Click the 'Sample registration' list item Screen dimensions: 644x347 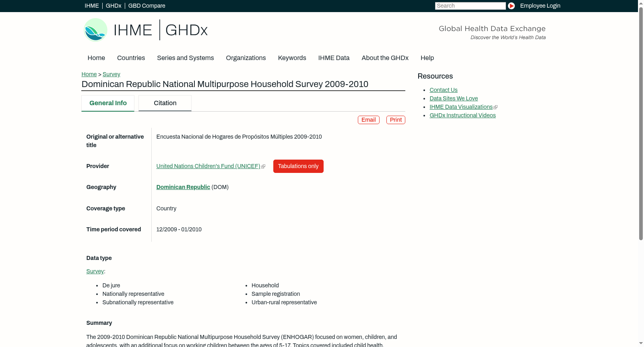[x=276, y=294]
